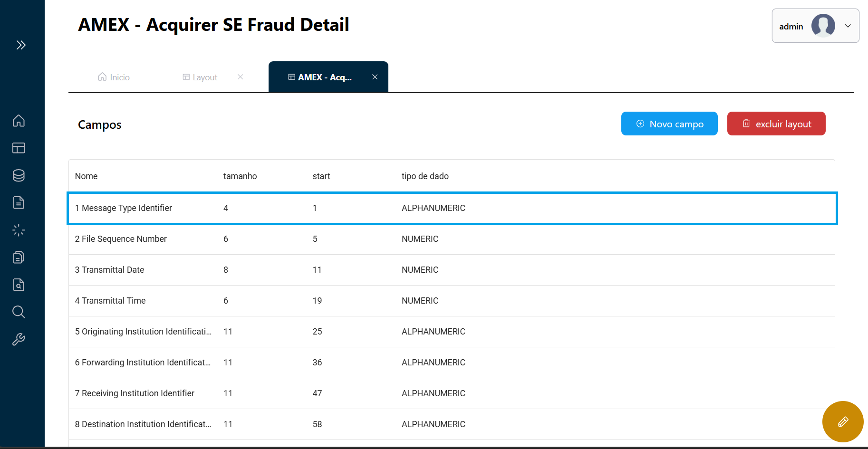Click the floating pencil edit button

[843, 421]
